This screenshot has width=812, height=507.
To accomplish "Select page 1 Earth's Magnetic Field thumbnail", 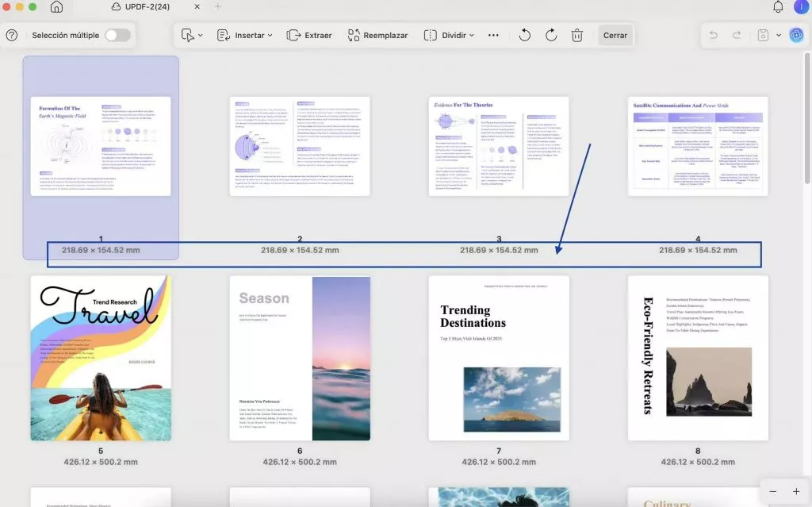I will click(x=101, y=146).
